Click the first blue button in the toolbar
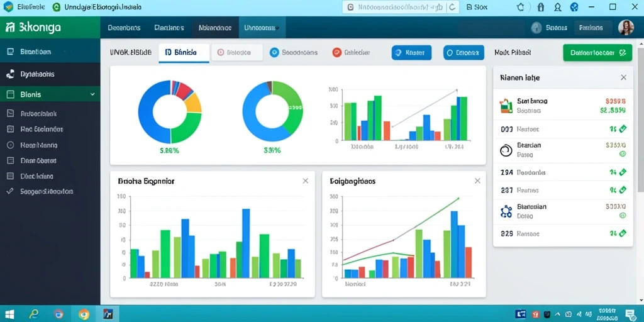Viewport: 644px width, 322px height. point(411,53)
